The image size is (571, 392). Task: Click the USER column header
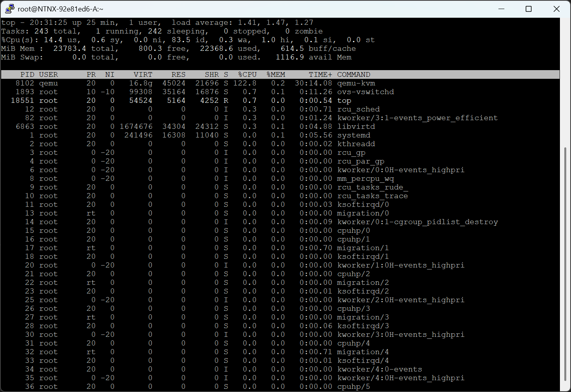coord(48,74)
